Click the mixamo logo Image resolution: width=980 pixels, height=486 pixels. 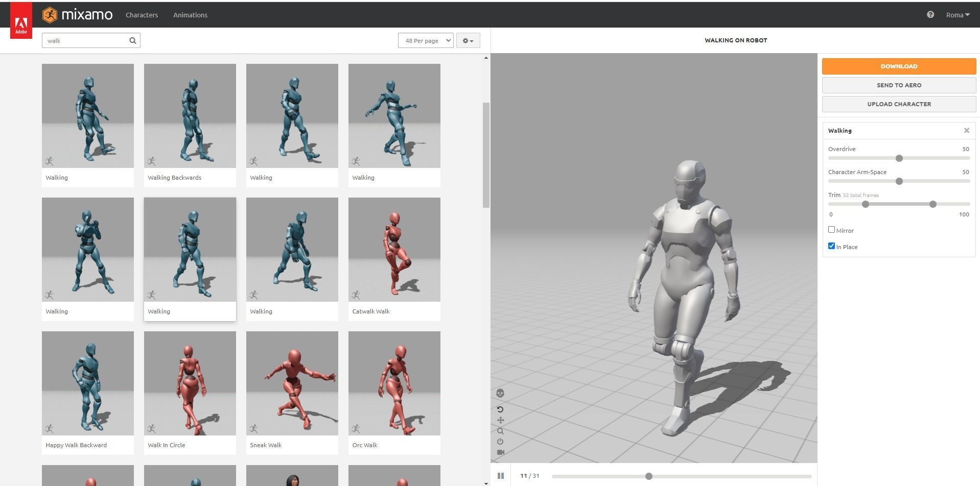click(x=77, y=15)
